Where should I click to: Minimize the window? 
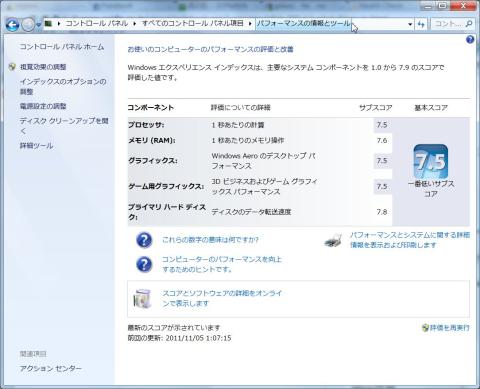click(428, 6)
